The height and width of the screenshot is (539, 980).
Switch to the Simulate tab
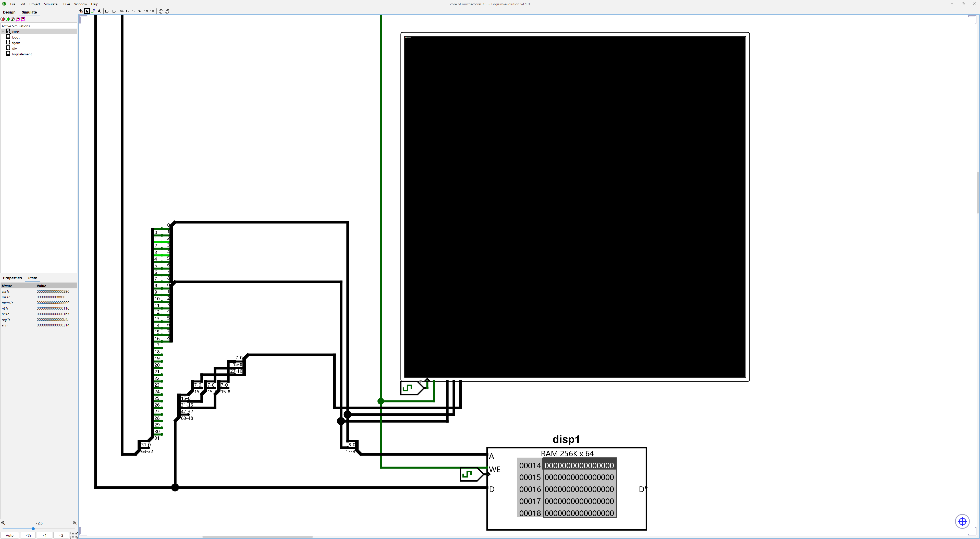(x=29, y=12)
